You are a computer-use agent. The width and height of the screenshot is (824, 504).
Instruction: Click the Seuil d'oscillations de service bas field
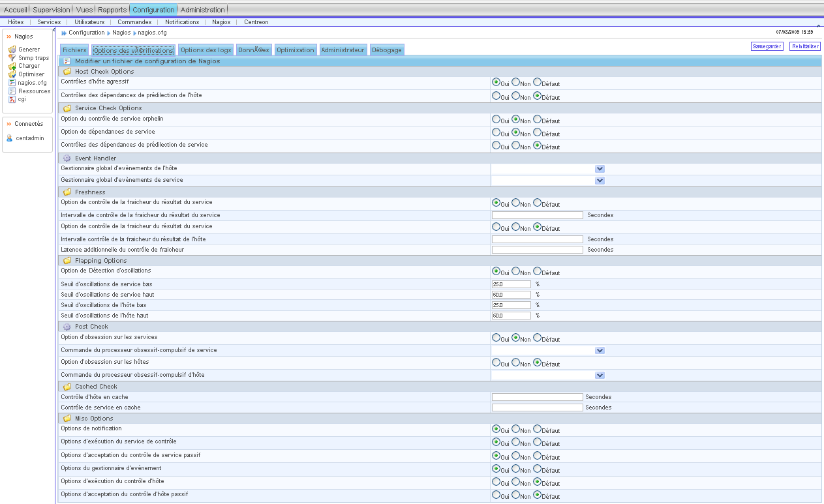click(511, 284)
